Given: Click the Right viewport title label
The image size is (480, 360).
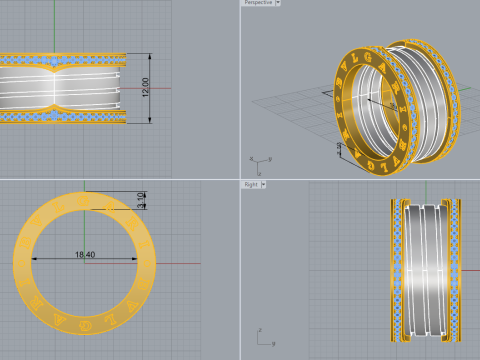Looking at the screenshot, I should coord(251,185).
